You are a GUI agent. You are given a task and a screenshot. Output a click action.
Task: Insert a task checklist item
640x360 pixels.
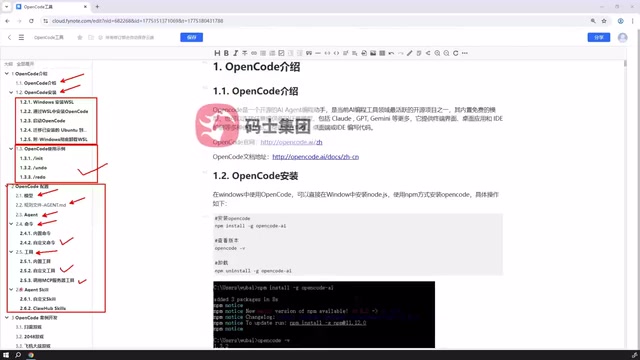point(281,53)
